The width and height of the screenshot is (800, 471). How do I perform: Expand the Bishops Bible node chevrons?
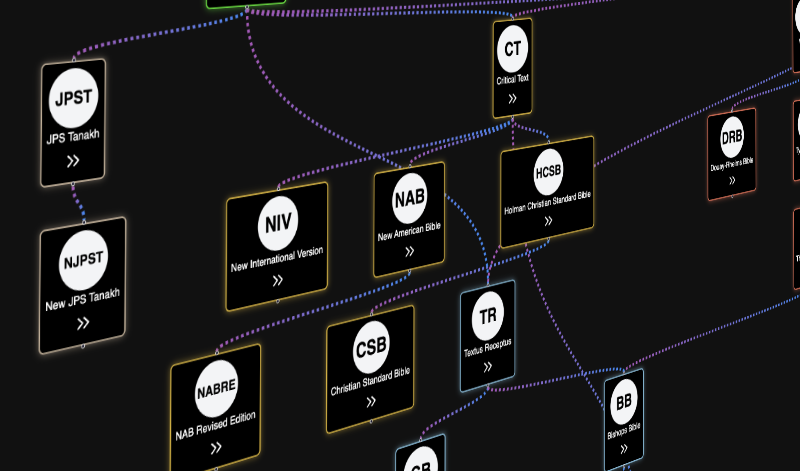click(x=623, y=449)
